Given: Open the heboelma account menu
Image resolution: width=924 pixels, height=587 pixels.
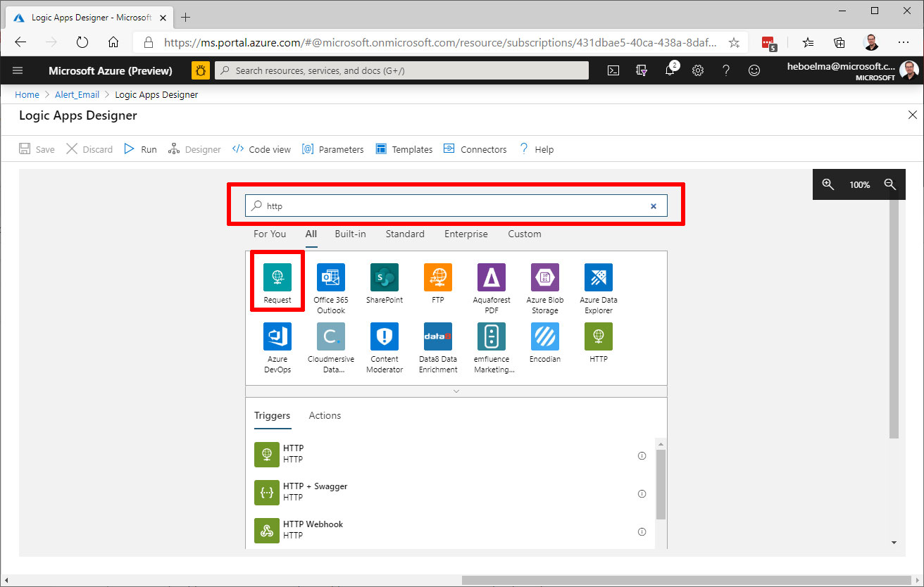Looking at the screenshot, I should click(x=851, y=70).
